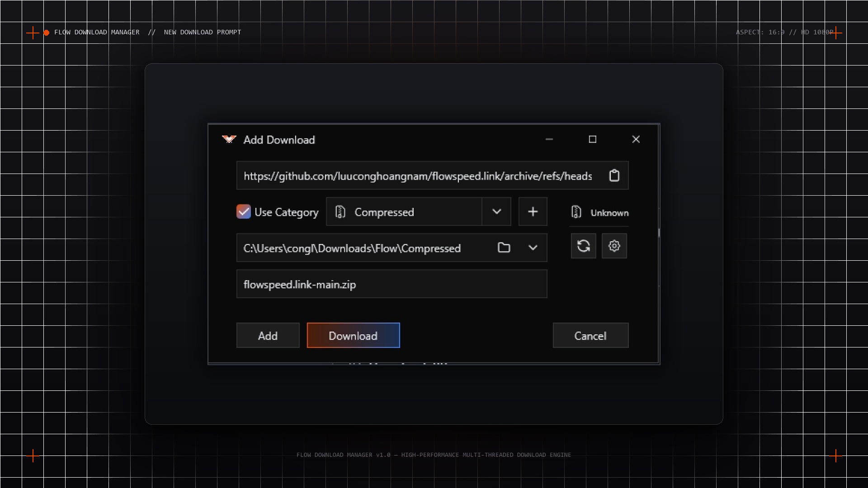Screen dimensions: 868x488
Task: Click the Flow app logo in the title bar
Action: click(x=229, y=139)
